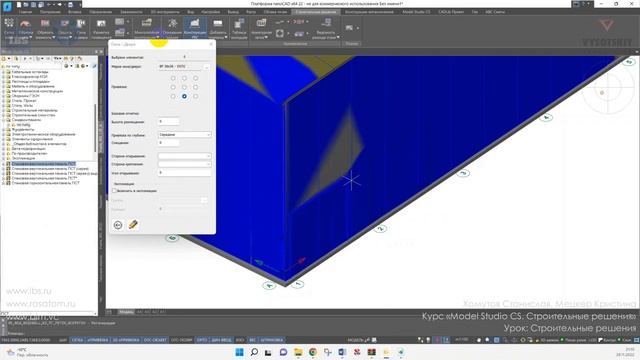The width and height of the screenshot is (640, 360).
Task: Expand the Металлические конструкции tree node
Action: (3, 91)
